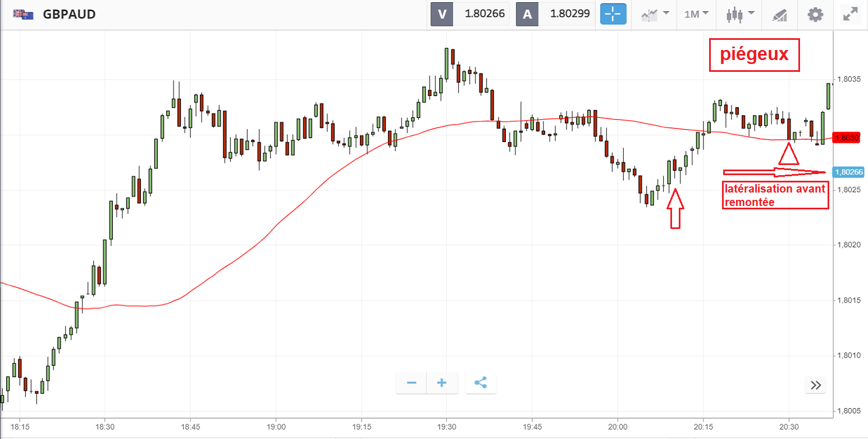Screen dimensions: 868x439
Task: Zoom in with the plus button
Action: (x=442, y=383)
